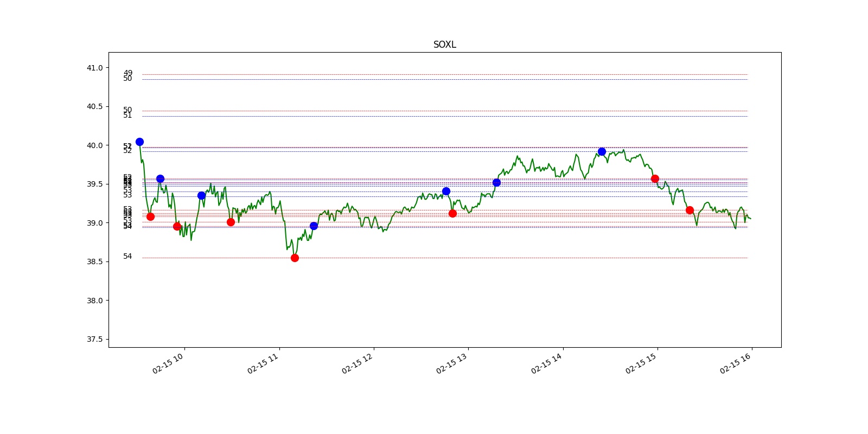Image resolution: width=868 pixels, height=434 pixels.
Task: Select the red marker near 39.12 before 13:00
Action: tap(452, 213)
